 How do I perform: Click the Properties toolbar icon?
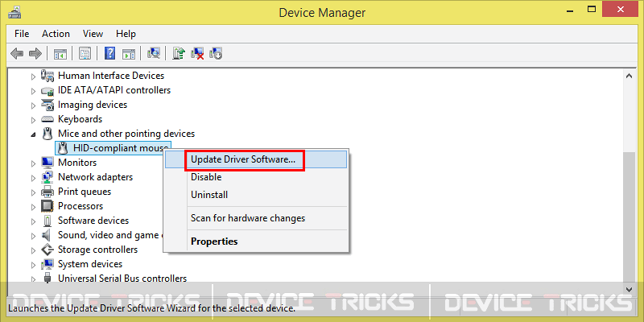pyautogui.click(x=85, y=54)
